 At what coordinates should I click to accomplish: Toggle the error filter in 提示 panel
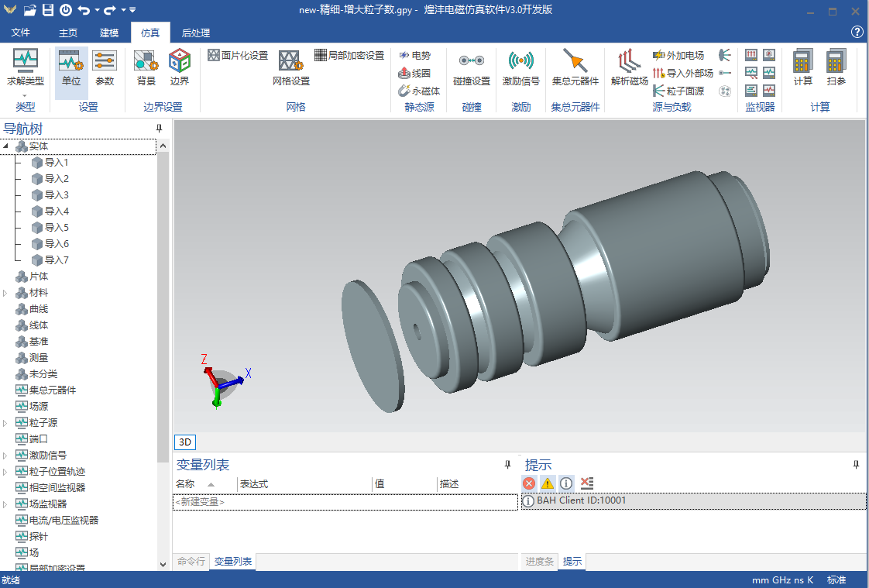pyautogui.click(x=529, y=483)
